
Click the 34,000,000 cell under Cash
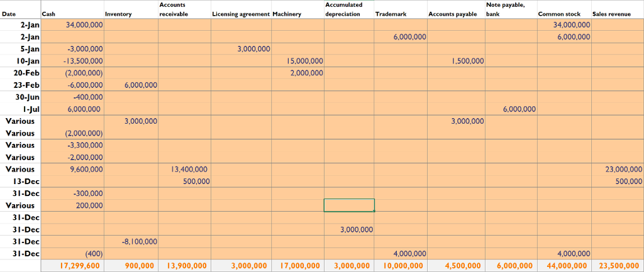pos(73,25)
